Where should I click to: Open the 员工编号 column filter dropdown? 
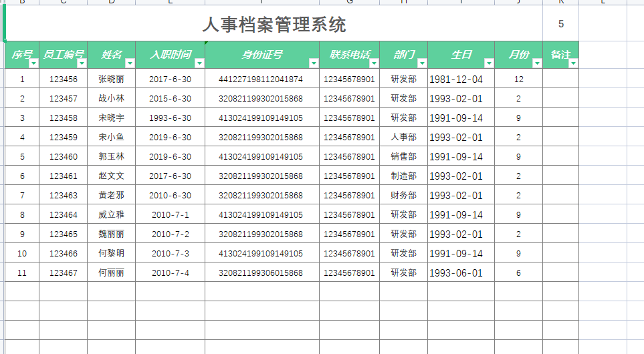[x=82, y=63]
